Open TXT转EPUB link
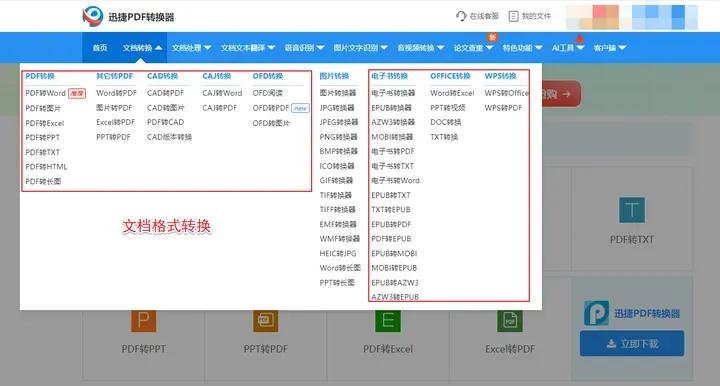 [x=391, y=210]
